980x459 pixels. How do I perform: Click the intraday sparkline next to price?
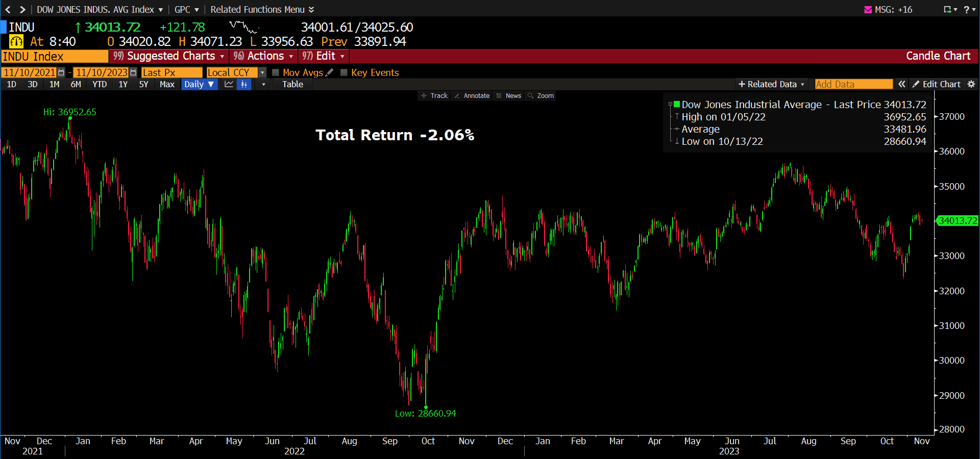click(x=243, y=27)
